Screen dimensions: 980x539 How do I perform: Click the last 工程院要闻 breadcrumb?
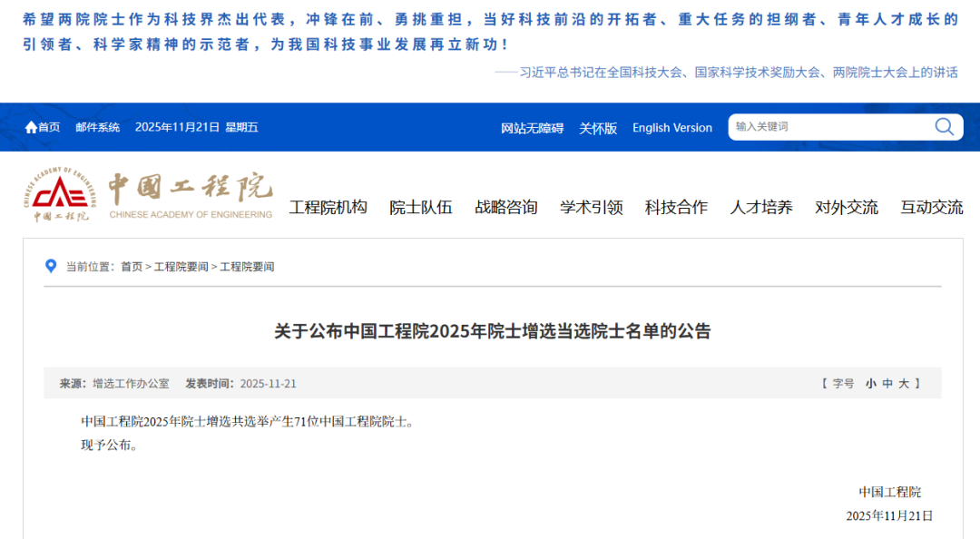pos(247,267)
